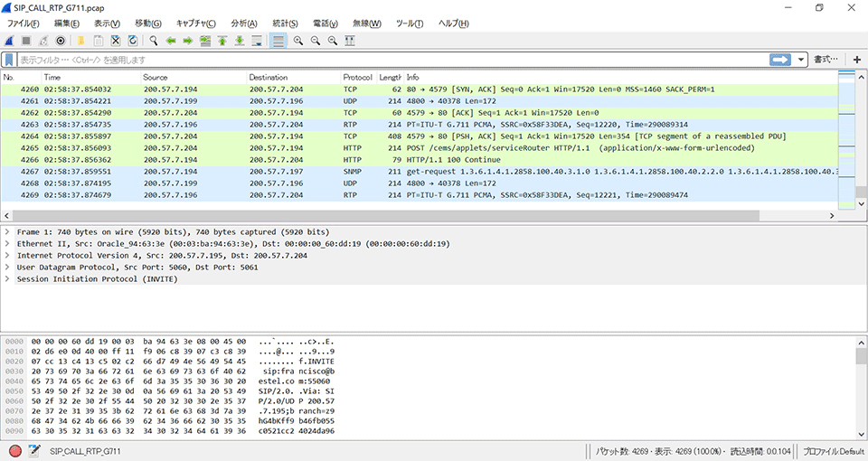Zoom in on main window text

point(298,41)
